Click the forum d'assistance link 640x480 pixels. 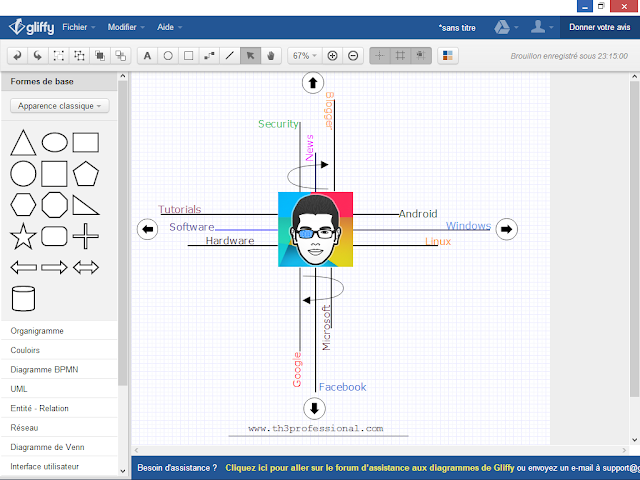click(x=370, y=468)
